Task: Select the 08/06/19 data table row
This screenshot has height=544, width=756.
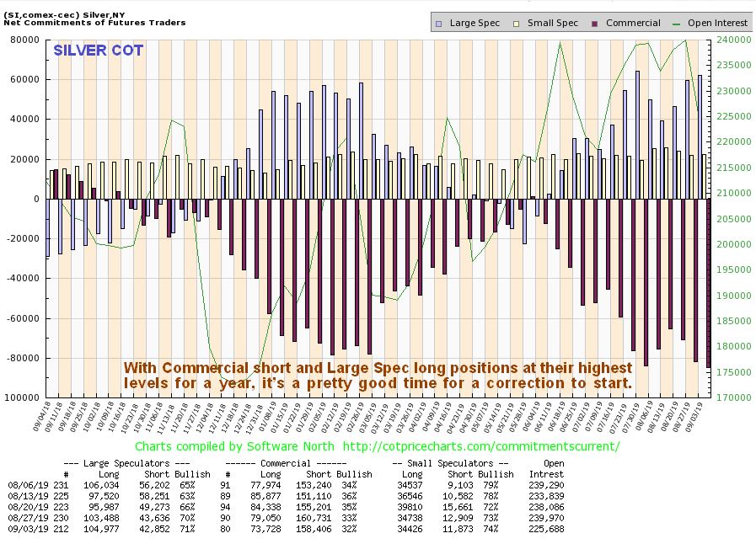Action: (x=286, y=485)
